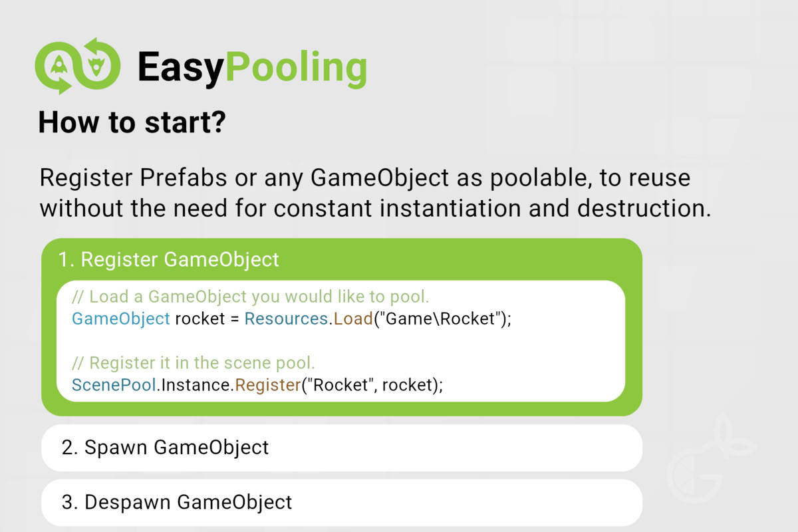Click the How to start? heading

click(132, 122)
